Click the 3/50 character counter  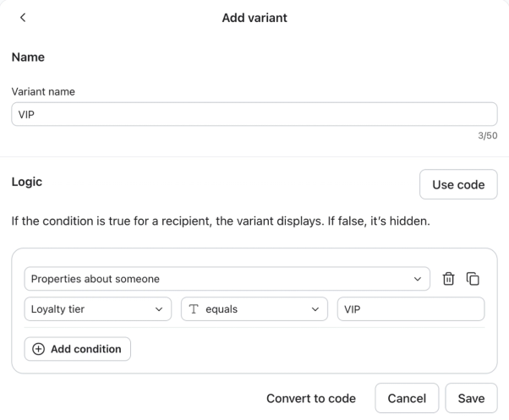coord(488,135)
